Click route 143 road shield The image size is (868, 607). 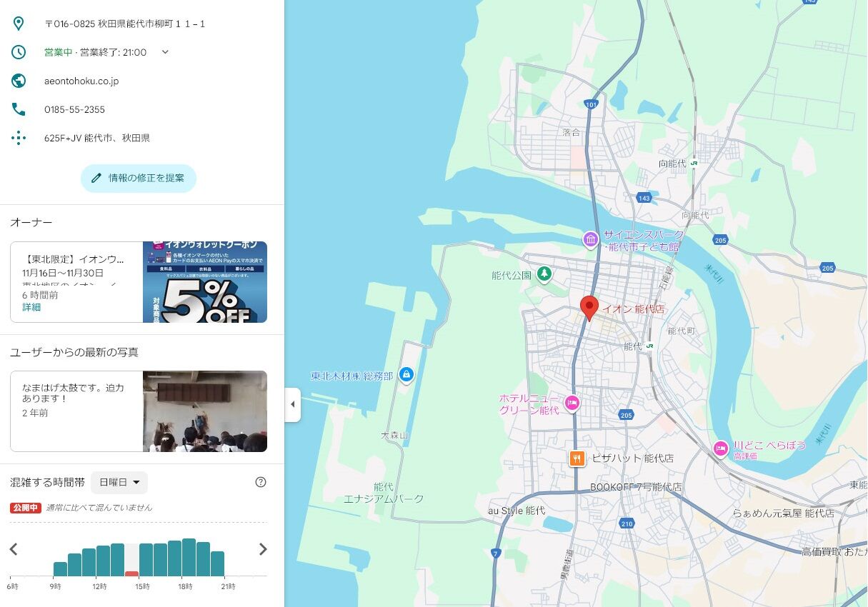pos(644,198)
